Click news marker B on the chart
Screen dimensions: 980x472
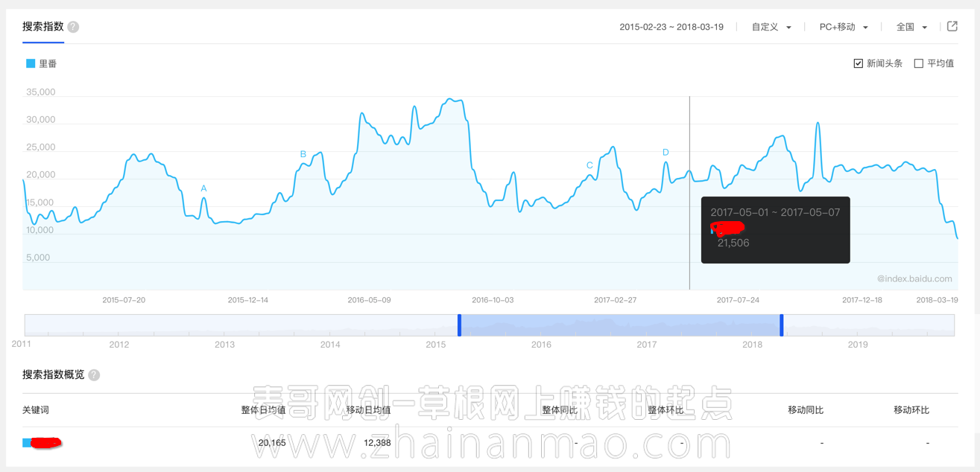303,154
